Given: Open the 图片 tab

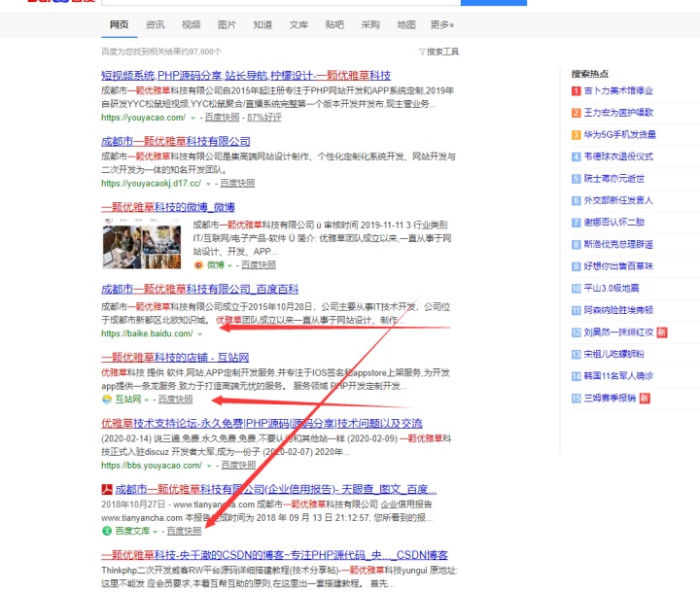Looking at the screenshot, I should [227, 25].
